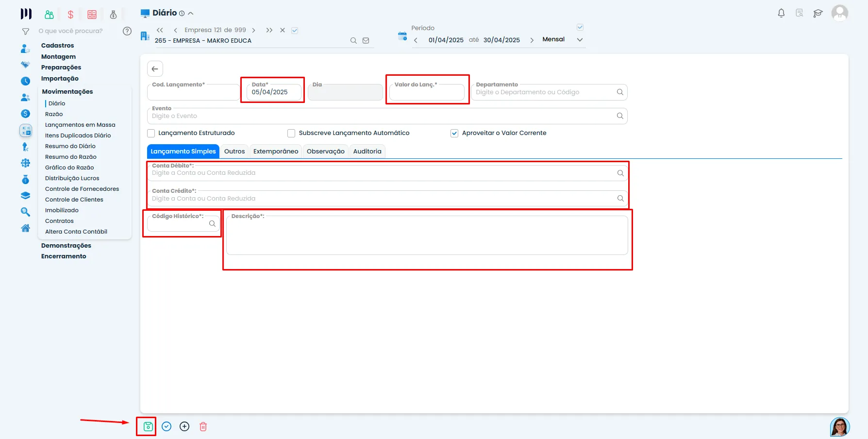Click the filter funnel icon

pyautogui.click(x=26, y=32)
